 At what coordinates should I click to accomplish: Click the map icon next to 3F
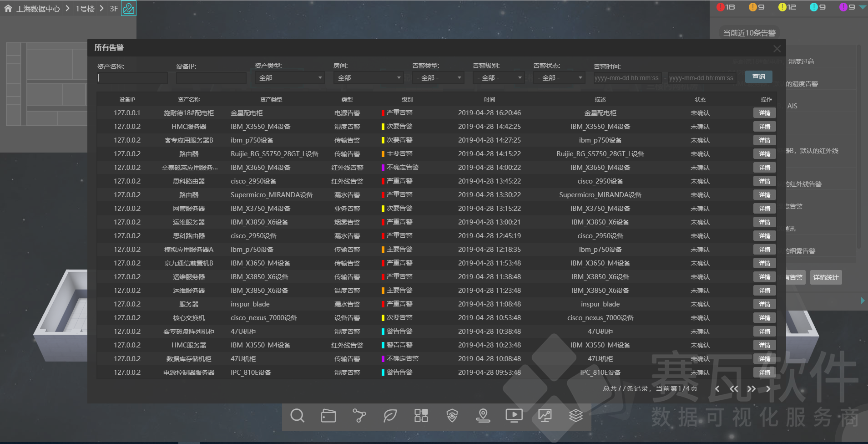[x=129, y=8]
